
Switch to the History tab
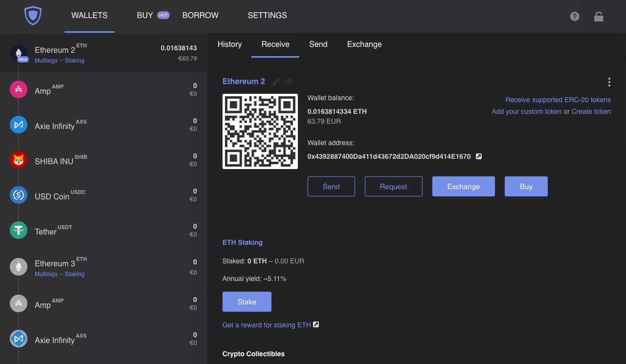tap(229, 44)
